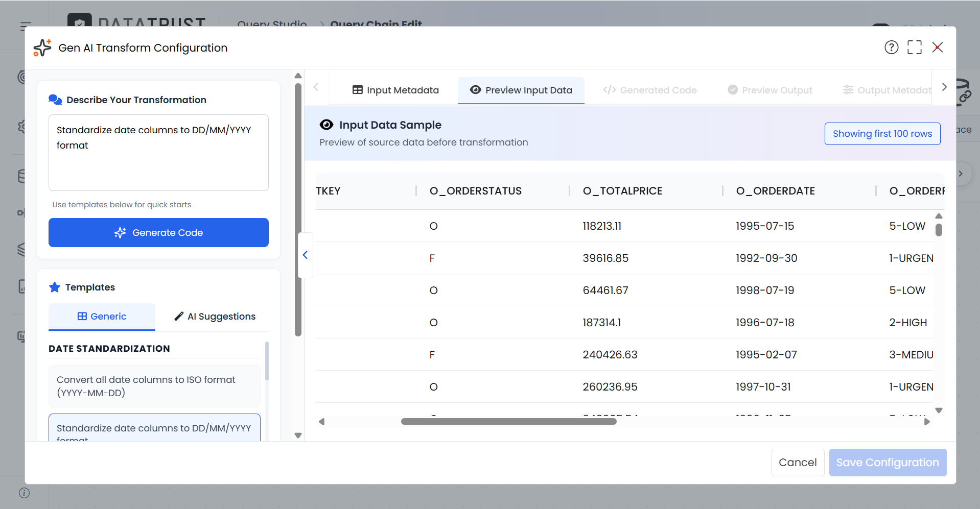This screenshot has width=980, height=509.
Task: Choose the ISO format date template
Action: 154,386
